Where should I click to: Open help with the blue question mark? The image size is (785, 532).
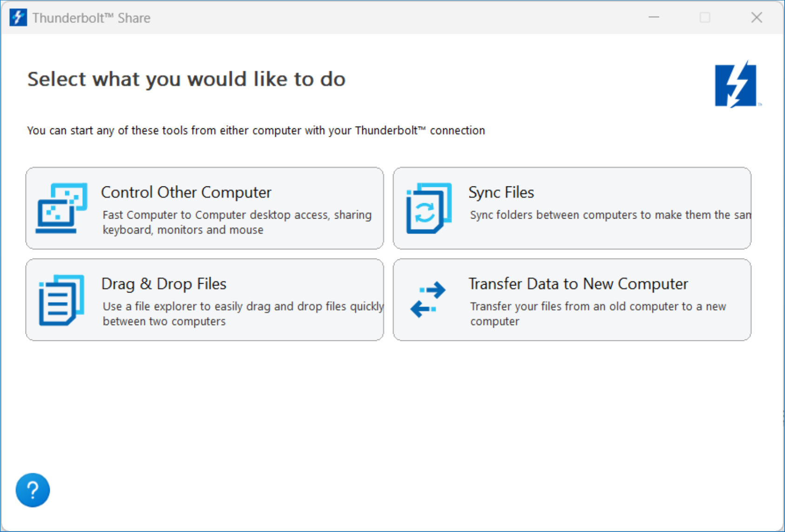pos(33,490)
